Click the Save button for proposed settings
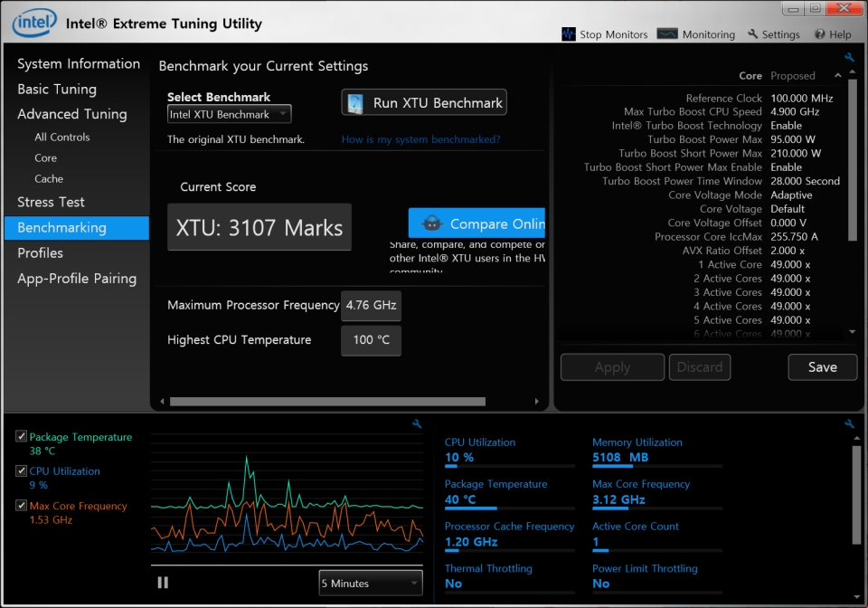Screen dimensions: 868x608 point(822,366)
